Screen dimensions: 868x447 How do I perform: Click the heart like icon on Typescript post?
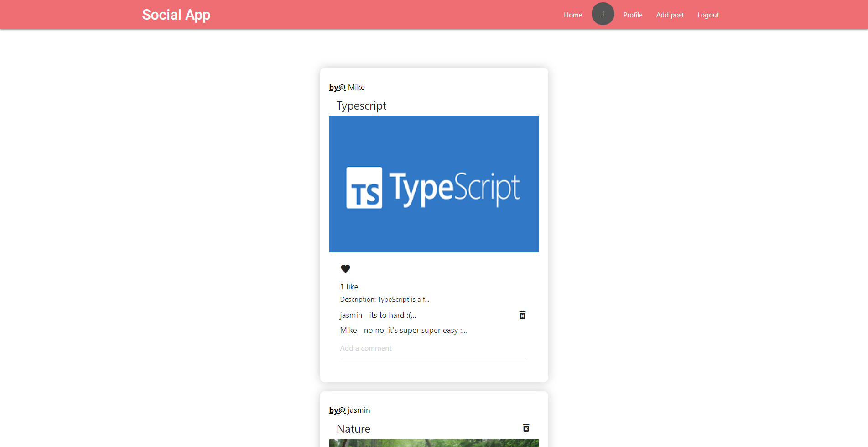[345, 269]
